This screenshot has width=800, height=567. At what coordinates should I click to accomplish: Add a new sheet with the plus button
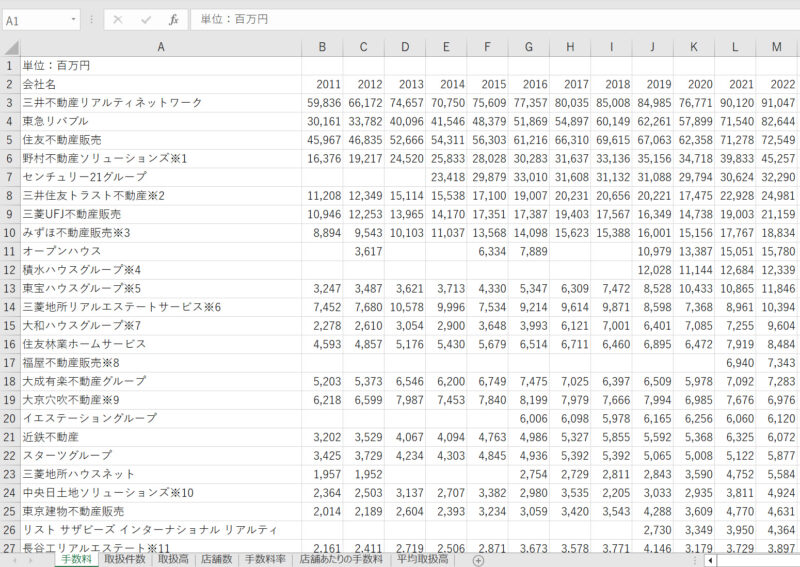tap(478, 560)
